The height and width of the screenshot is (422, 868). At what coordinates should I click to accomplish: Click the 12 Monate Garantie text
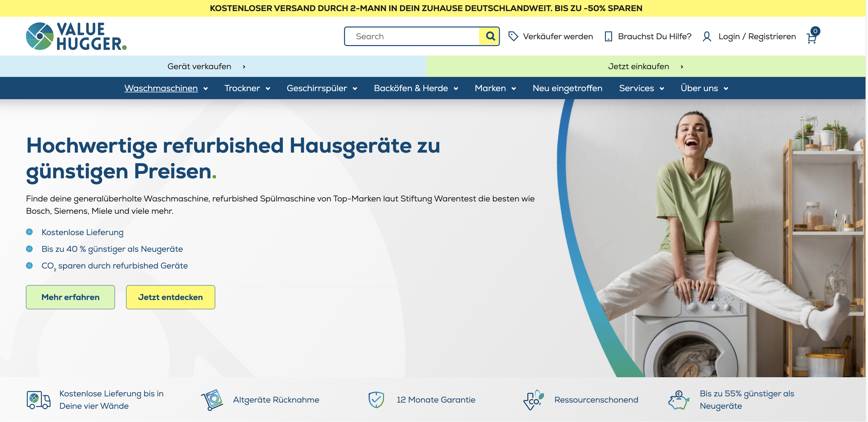click(436, 400)
